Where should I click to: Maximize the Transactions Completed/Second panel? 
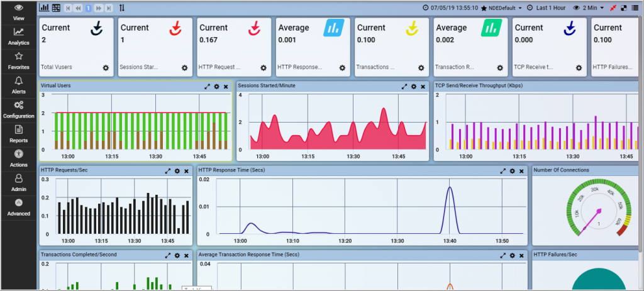pyautogui.click(x=168, y=255)
